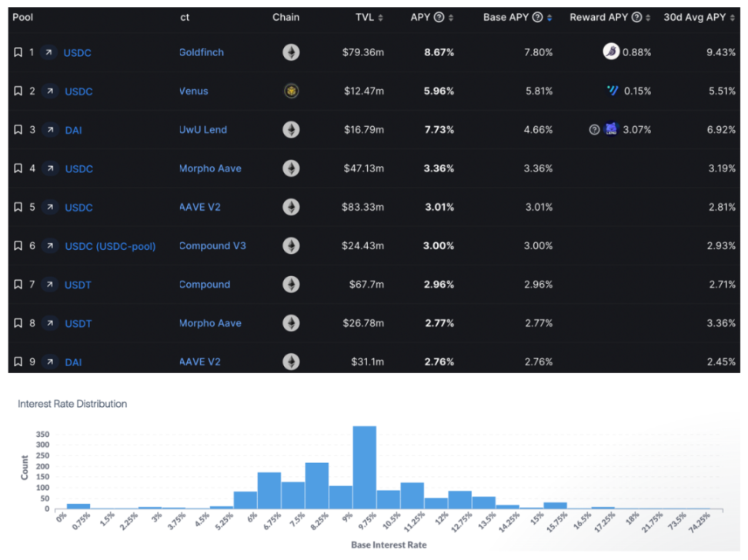Image resolution: width=748 pixels, height=560 pixels.
Task: Sort table by TVL column arrows
Action: [x=381, y=18]
